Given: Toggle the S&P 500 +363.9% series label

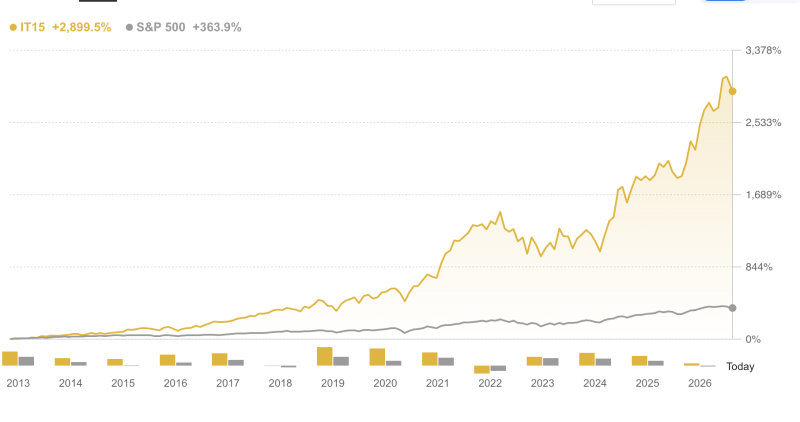Looking at the screenshot, I should click(188, 28).
